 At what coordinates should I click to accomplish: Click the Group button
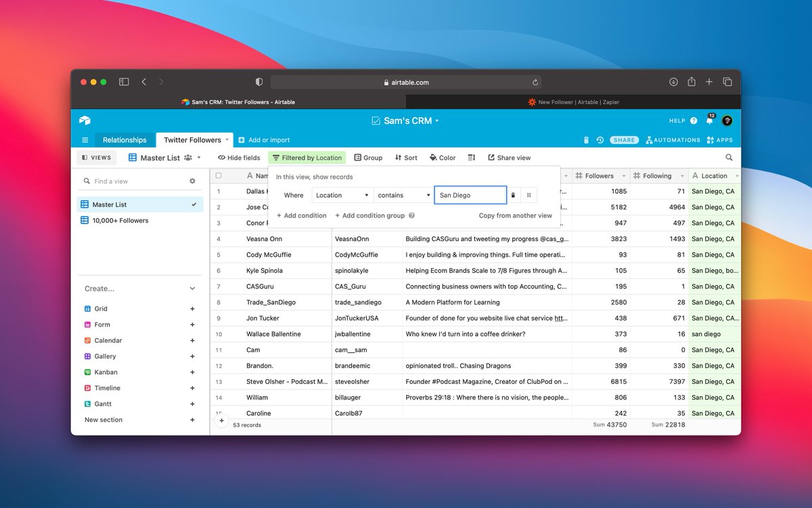point(368,158)
